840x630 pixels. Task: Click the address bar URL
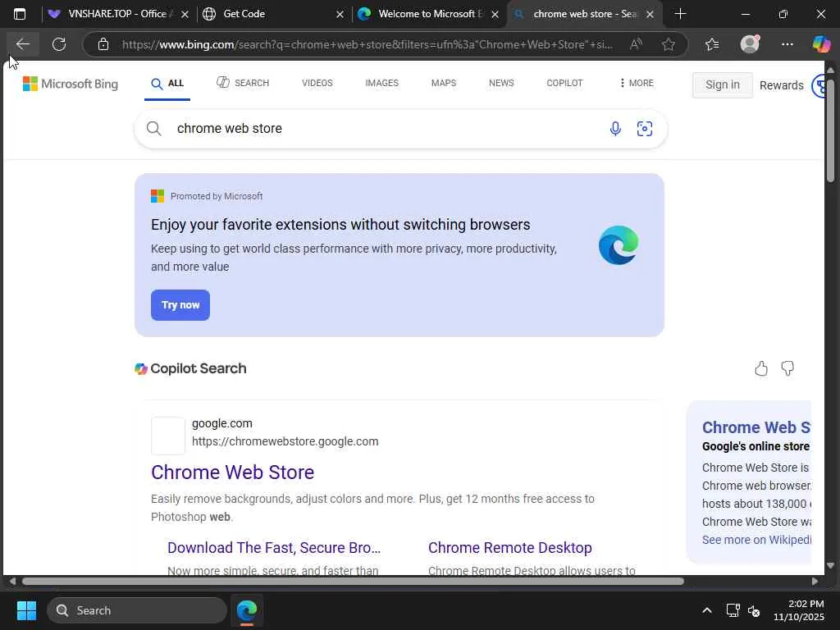367,44
